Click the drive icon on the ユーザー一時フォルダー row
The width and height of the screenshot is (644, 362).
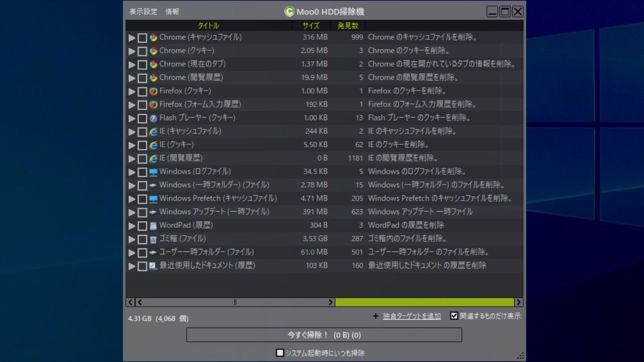[153, 252]
